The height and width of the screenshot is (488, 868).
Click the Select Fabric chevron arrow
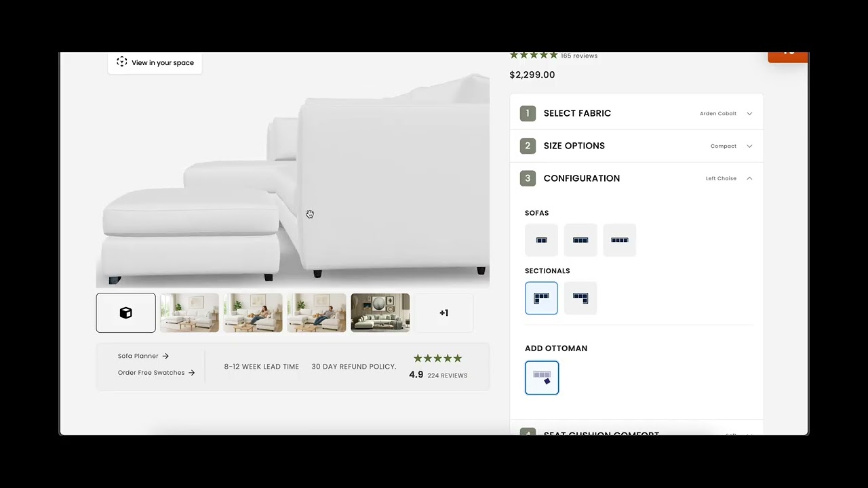749,114
